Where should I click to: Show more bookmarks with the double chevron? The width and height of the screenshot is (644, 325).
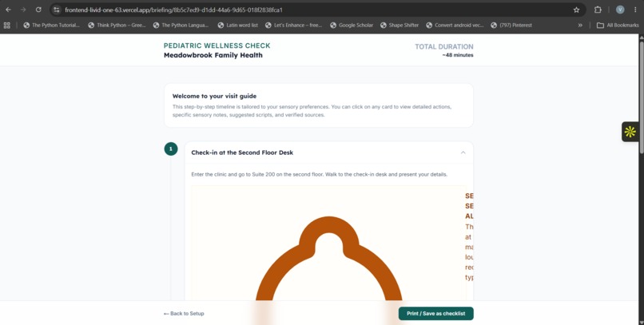click(580, 25)
